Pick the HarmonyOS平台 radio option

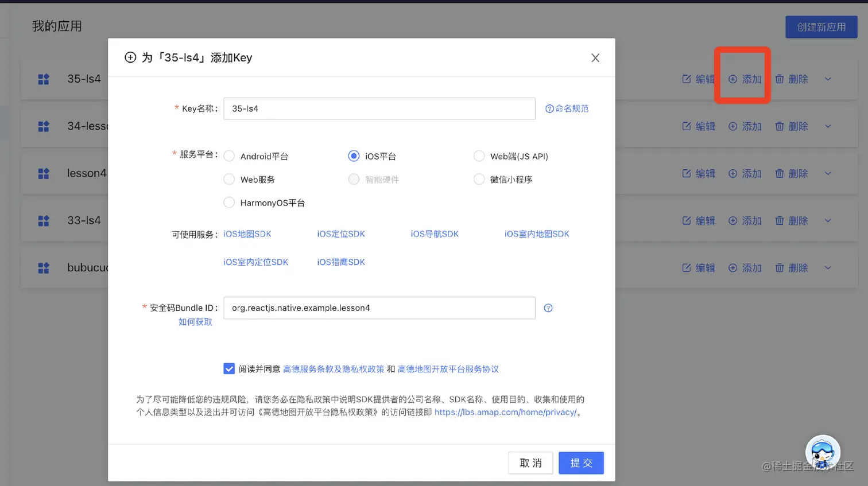tap(229, 203)
